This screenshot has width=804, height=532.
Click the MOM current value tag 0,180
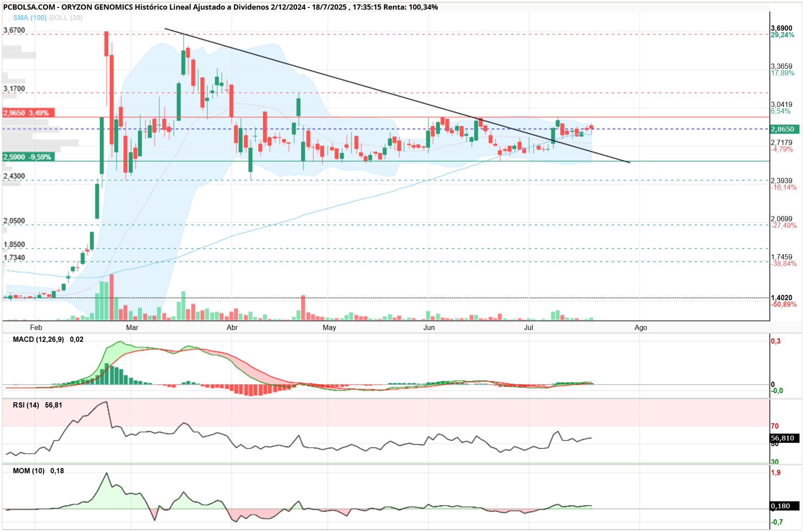tap(784, 506)
